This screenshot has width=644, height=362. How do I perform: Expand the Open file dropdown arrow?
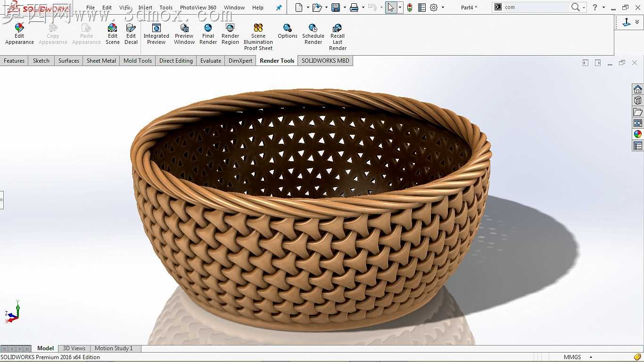pyautogui.click(x=326, y=8)
